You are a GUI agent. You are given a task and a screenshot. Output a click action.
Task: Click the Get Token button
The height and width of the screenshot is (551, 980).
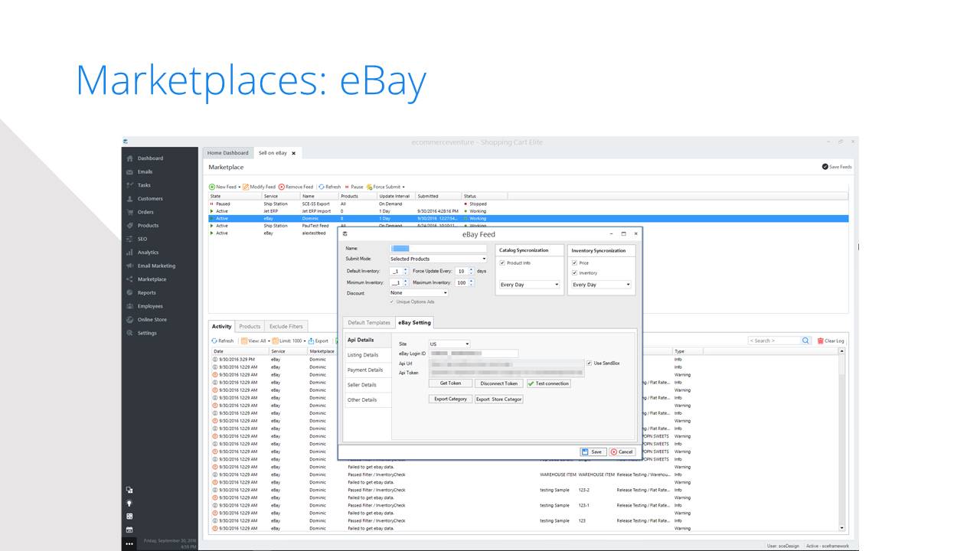(x=450, y=383)
